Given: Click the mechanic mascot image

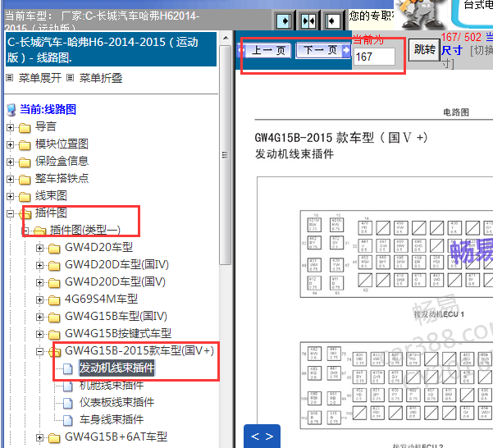Looking at the screenshot, I should point(421,15).
